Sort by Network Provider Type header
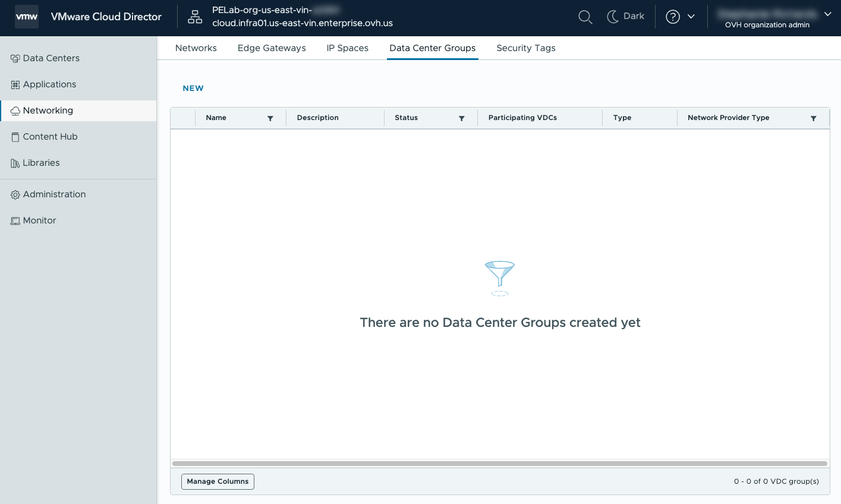 729,118
